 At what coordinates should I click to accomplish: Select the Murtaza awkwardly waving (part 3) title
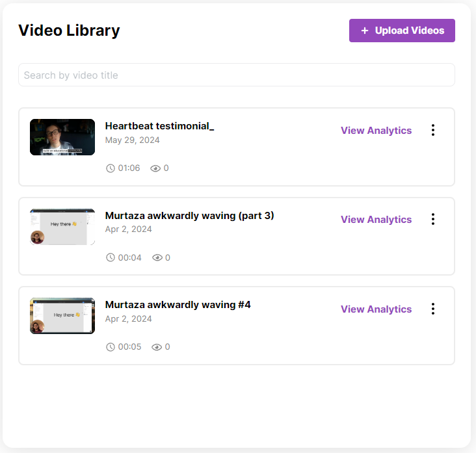[x=189, y=215]
